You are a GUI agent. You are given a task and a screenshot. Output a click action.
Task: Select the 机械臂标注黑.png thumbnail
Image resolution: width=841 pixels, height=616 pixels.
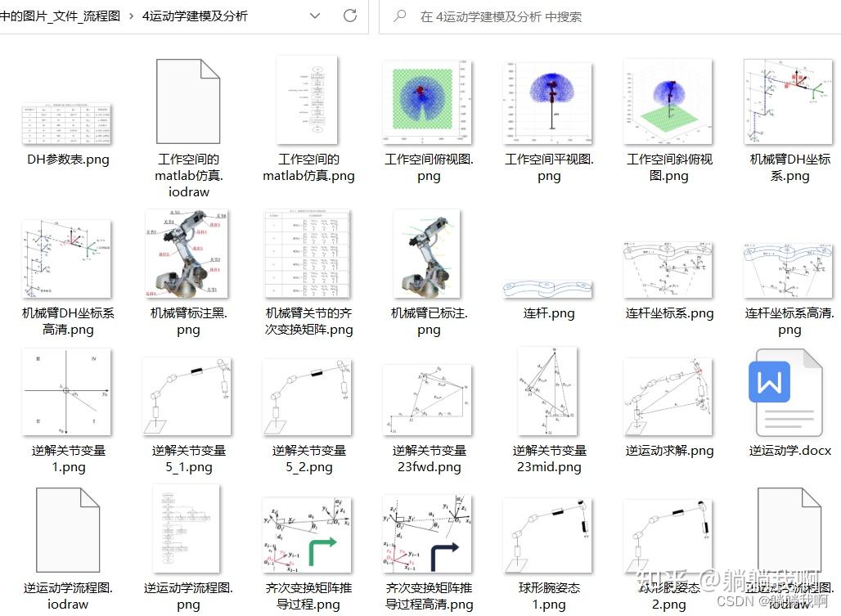tap(188, 254)
